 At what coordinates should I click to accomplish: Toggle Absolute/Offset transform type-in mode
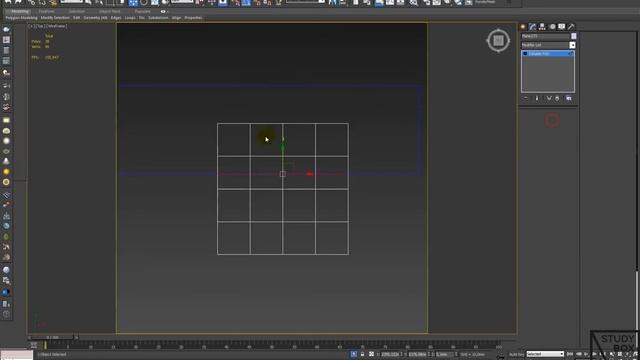coord(371,354)
